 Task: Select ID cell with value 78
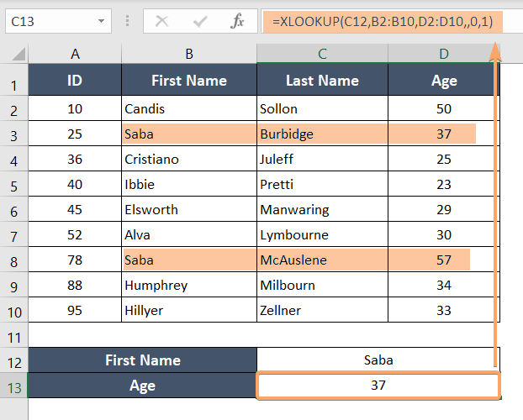pyautogui.click(x=75, y=260)
